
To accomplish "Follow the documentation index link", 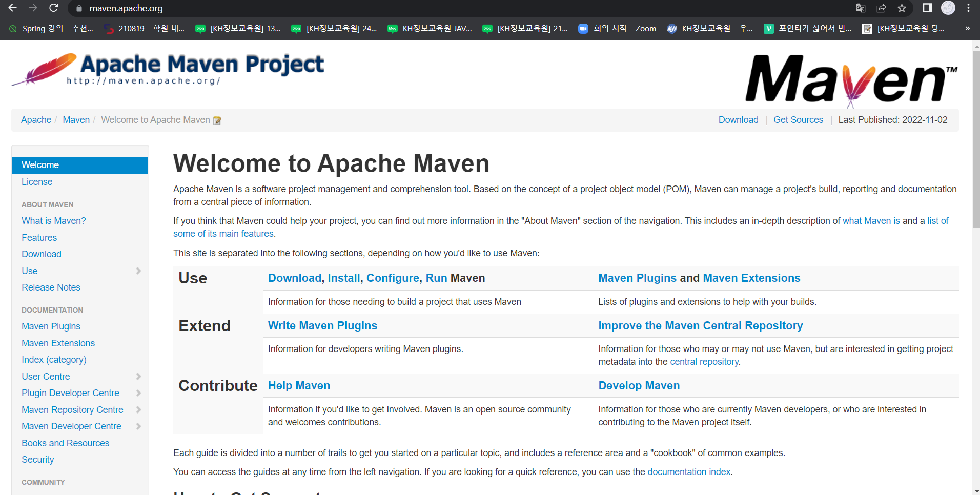I will pyautogui.click(x=689, y=471).
